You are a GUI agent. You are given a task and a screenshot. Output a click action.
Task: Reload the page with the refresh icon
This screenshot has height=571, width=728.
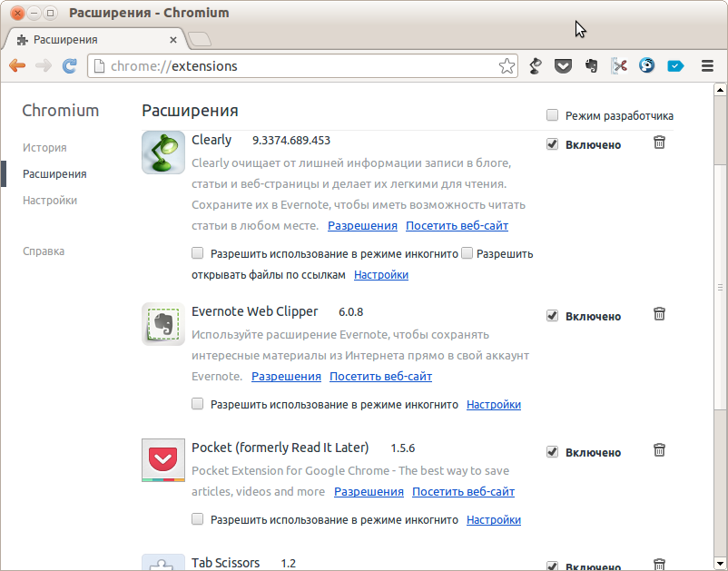[70, 66]
